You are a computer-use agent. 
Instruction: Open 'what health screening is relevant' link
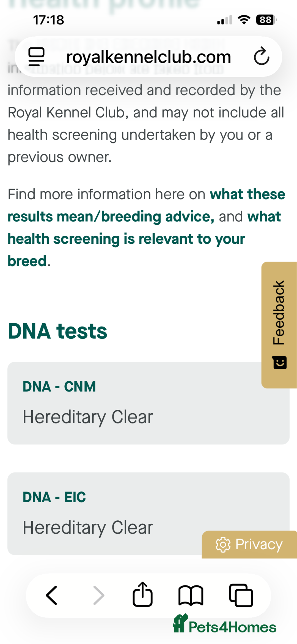126,239
